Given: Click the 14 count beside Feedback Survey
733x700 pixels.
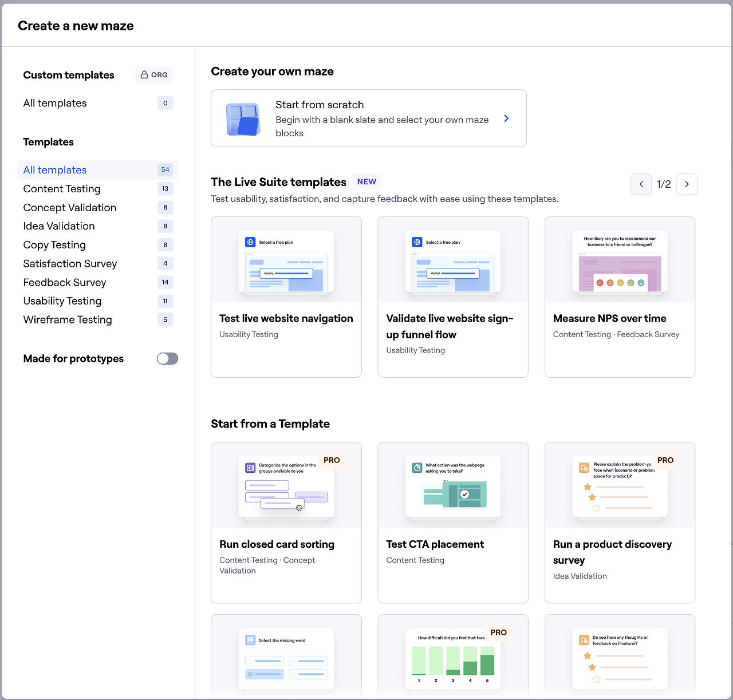Looking at the screenshot, I should click(165, 282).
